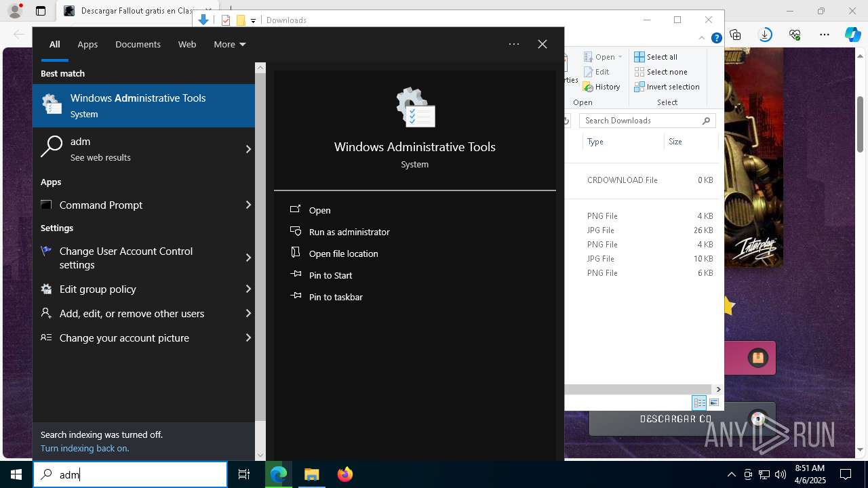Viewport: 868px width, 488px height.
Task: Switch Explorer to details view icon
Action: (699, 403)
